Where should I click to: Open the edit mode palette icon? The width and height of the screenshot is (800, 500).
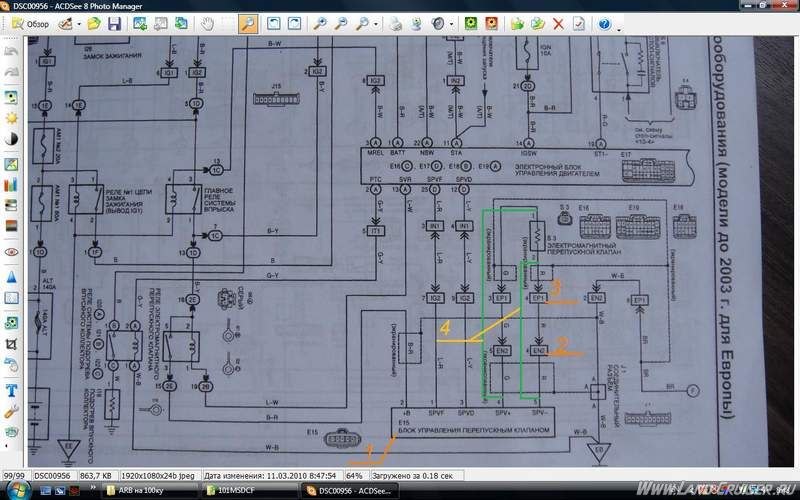(65, 24)
